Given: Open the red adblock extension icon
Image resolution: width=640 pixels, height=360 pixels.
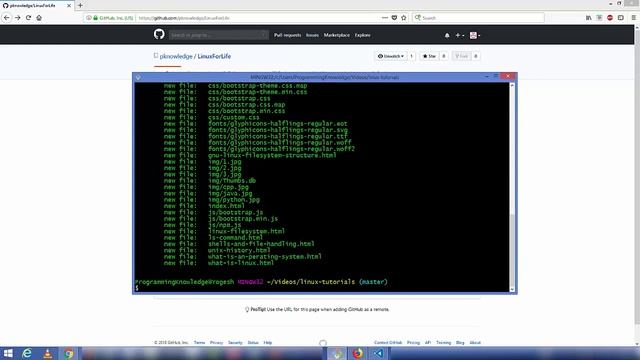Looking at the screenshot, I should 610,18.
